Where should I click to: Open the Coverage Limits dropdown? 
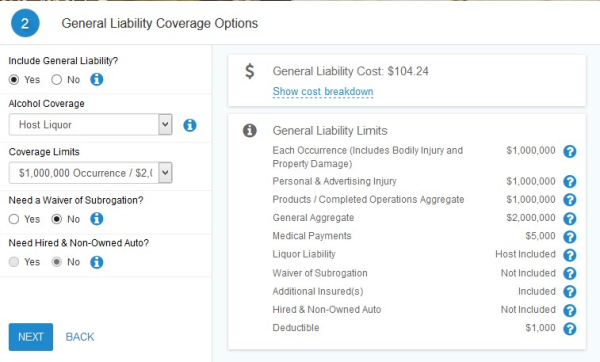[91, 173]
